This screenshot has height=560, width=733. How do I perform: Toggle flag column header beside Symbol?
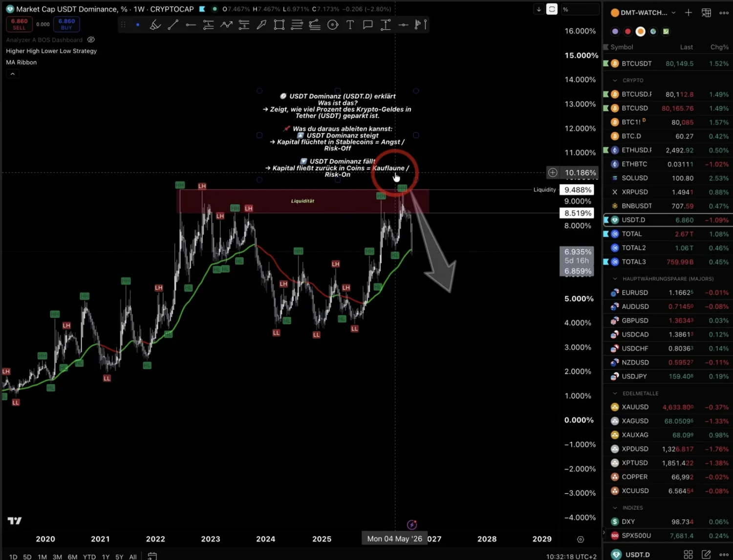[x=606, y=47]
